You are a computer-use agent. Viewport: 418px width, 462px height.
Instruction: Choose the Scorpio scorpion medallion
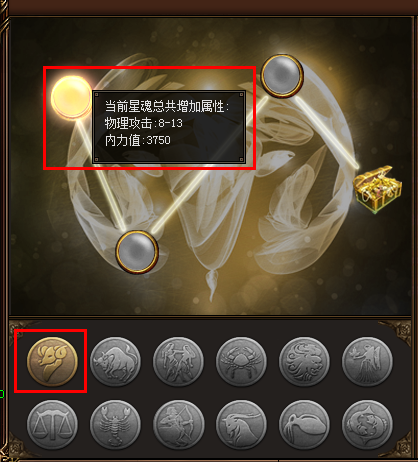point(115,425)
